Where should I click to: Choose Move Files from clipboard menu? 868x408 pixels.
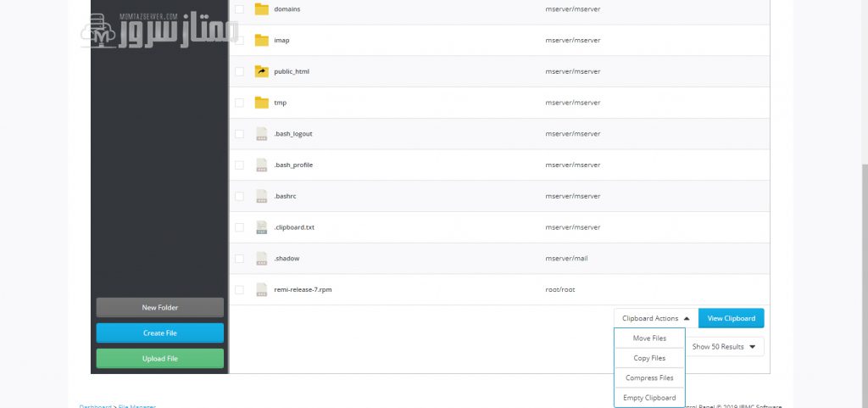click(x=649, y=338)
